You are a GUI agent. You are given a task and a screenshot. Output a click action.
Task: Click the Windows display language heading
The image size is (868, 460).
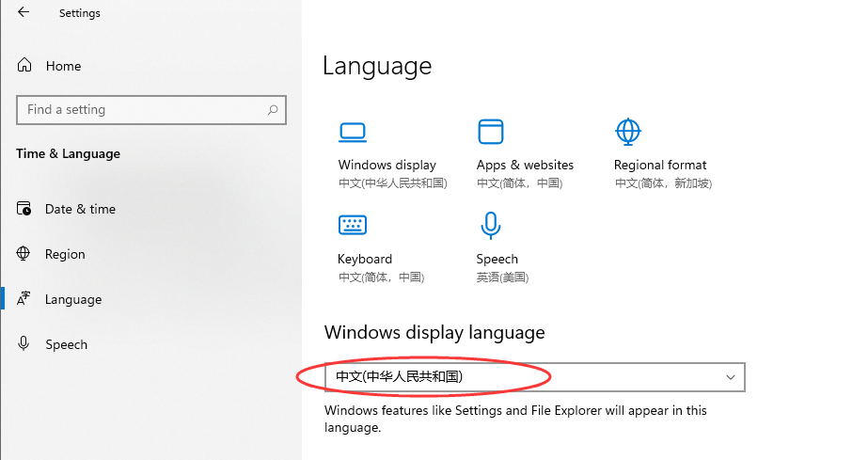coord(434,332)
